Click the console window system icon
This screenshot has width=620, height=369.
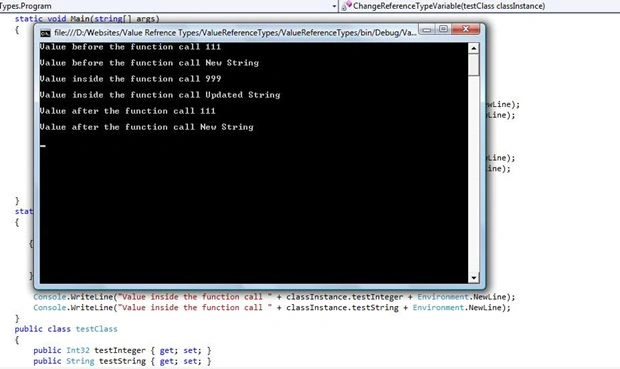tap(45, 33)
